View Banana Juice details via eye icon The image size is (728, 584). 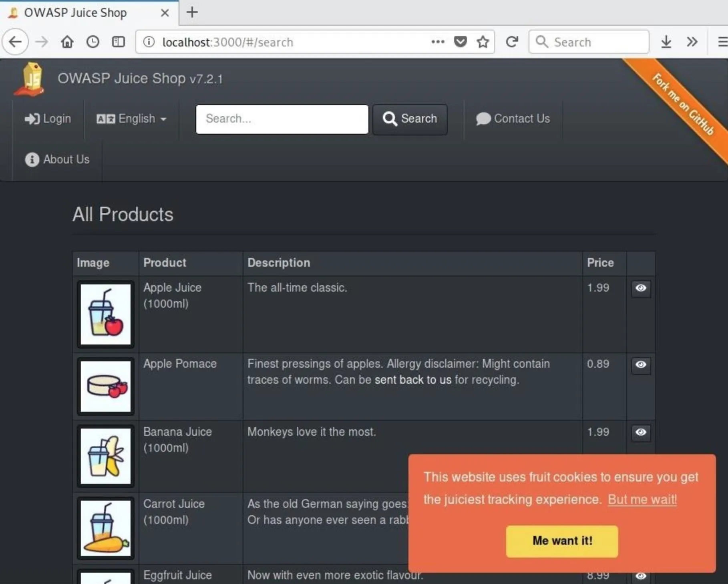pos(641,432)
